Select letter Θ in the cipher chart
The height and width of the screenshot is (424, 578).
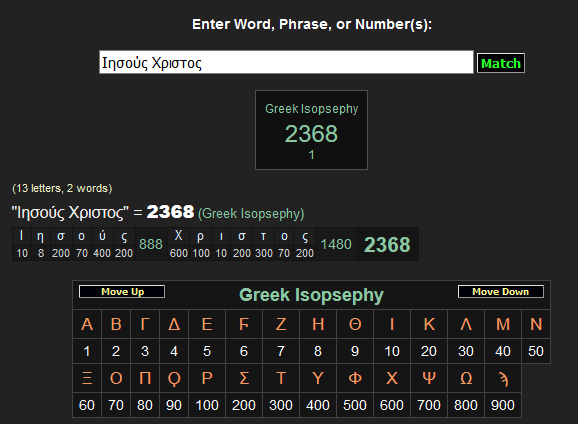(355, 324)
